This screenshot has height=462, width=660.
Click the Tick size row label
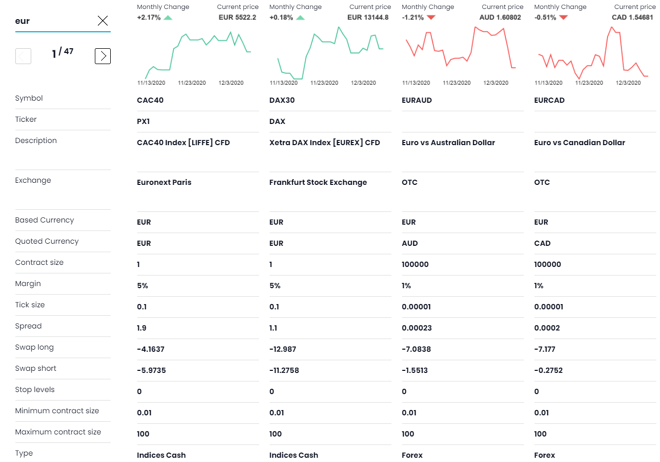(30, 305)
